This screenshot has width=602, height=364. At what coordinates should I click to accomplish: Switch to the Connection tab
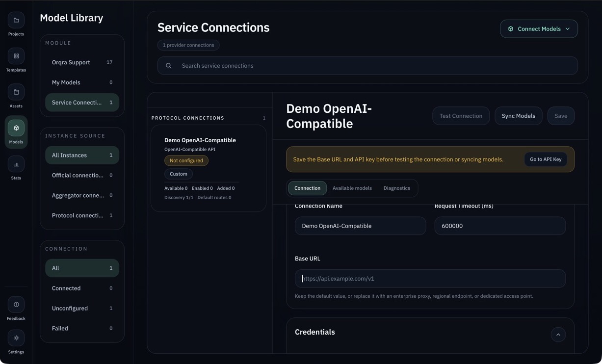pyautogui.click(x=307, y=188)
